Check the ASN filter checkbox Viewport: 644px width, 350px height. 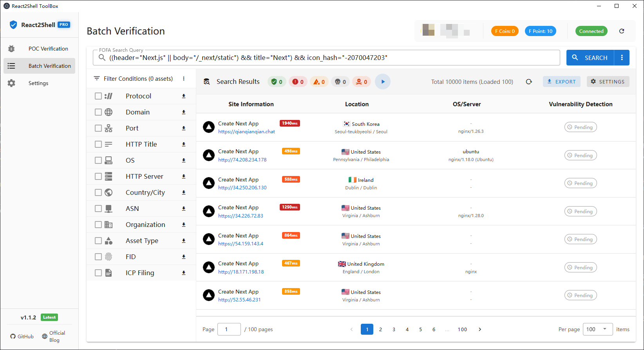pos(98,209)
